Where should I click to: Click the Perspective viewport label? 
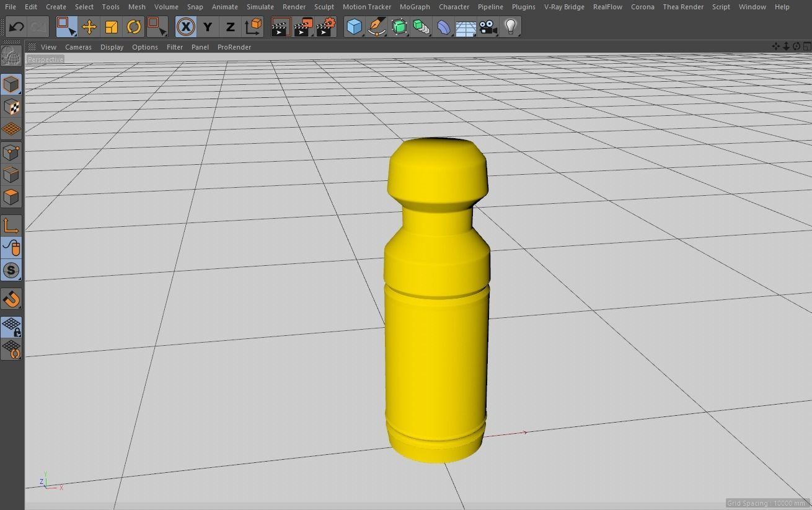tap(45, 59)
